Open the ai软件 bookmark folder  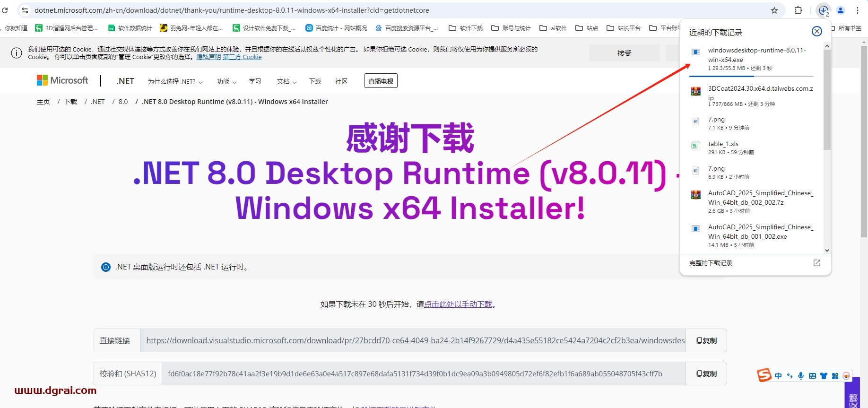coord(553,28)
